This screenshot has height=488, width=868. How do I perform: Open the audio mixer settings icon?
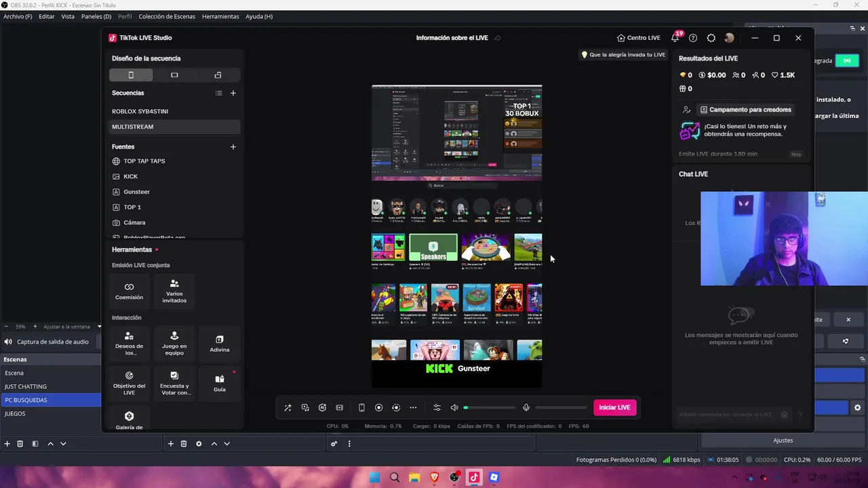[x=437, y=407]
